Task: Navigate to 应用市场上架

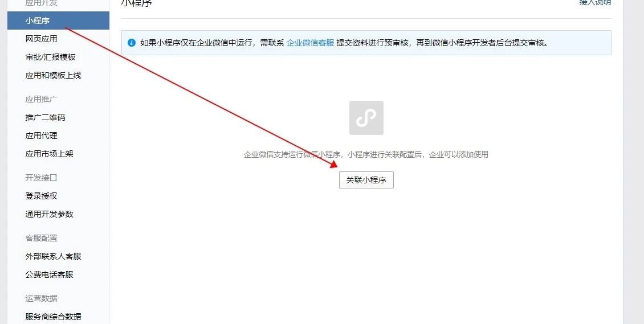Action: 49,154
